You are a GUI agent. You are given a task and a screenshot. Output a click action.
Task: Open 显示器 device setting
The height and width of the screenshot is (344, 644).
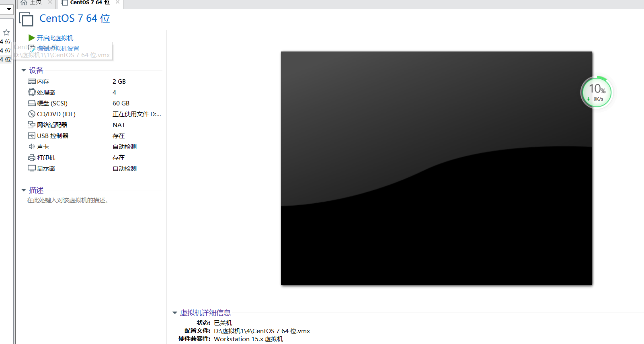pos(46,169)
